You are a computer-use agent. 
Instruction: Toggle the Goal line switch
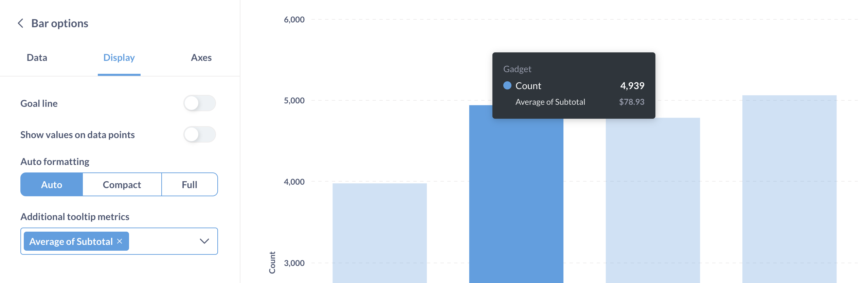tap(199, 103)
